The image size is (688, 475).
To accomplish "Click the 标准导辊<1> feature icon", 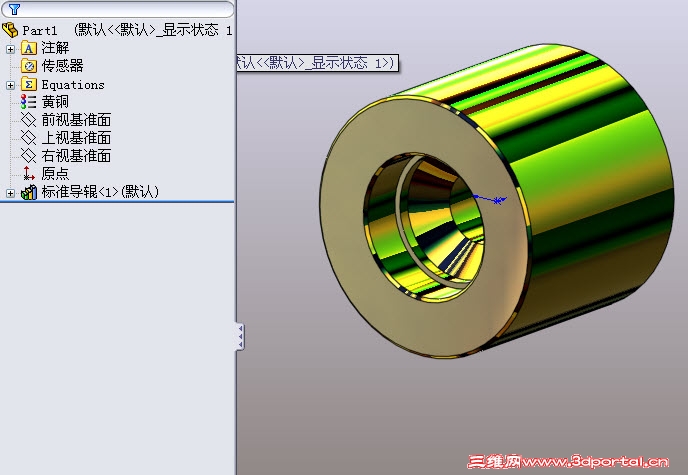I will pyautogui.click(x=29, y=192).
